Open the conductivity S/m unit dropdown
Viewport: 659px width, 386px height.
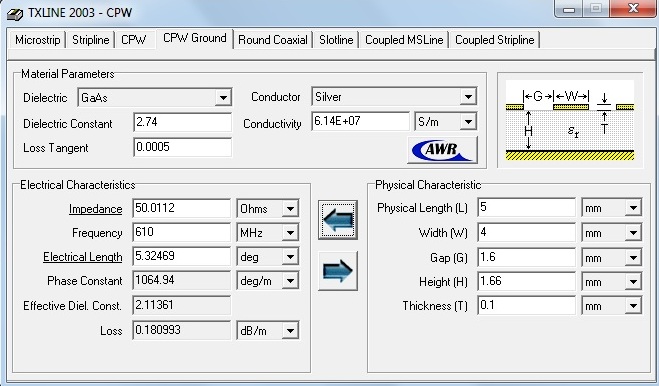coord(468,122)
